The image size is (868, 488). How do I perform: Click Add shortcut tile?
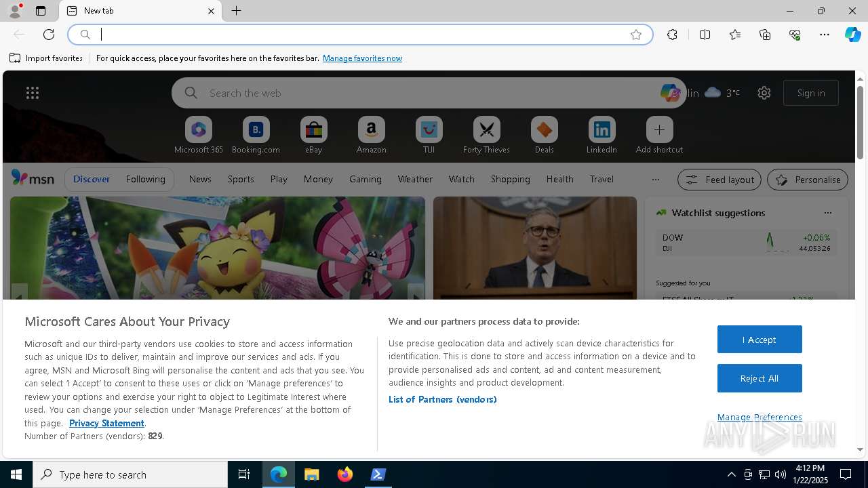point(659,136)
